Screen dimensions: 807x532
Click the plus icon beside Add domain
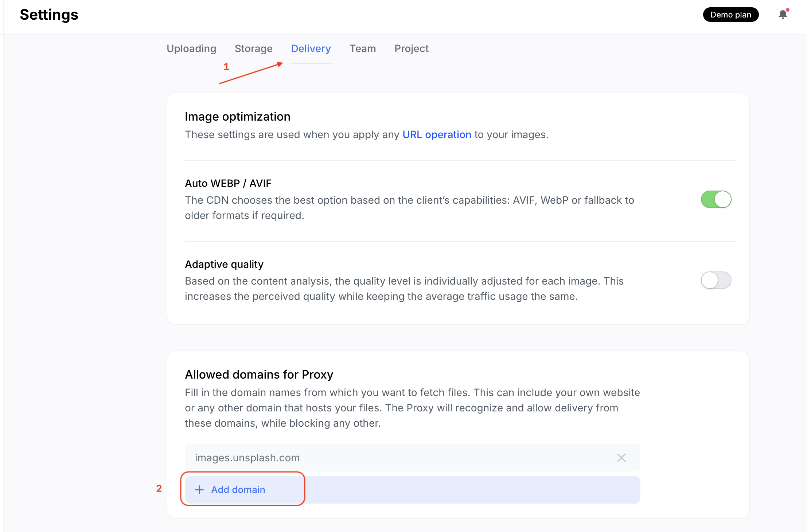click(x=199, y=489)
